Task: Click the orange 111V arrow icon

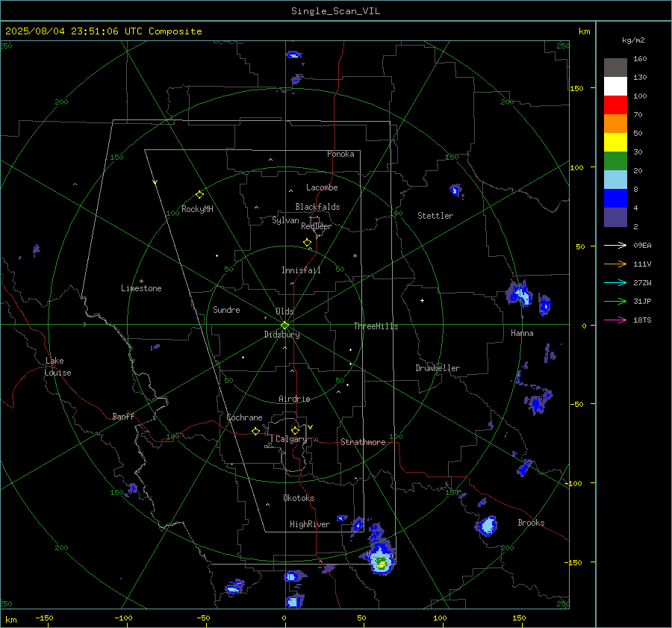Action: (615, 264)
